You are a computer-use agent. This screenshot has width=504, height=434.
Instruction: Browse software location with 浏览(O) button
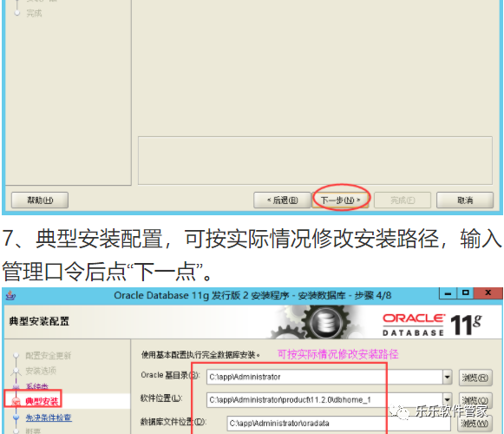click(475, 400)
